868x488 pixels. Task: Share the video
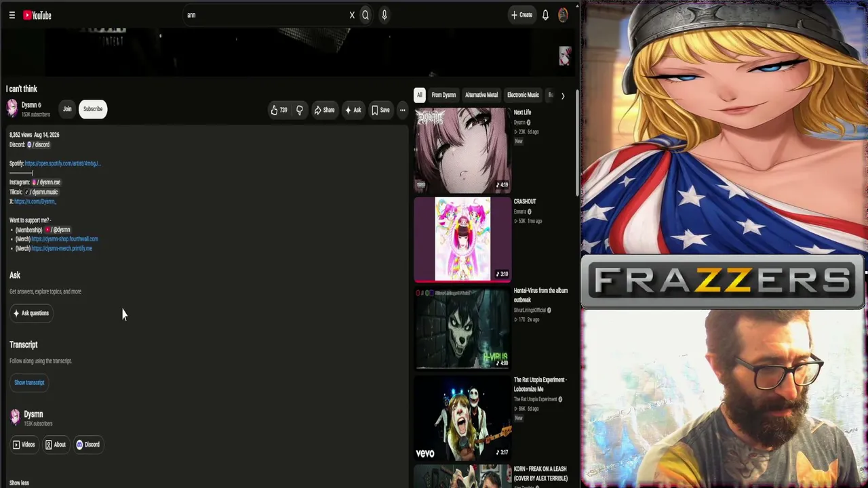pos(324,110)
